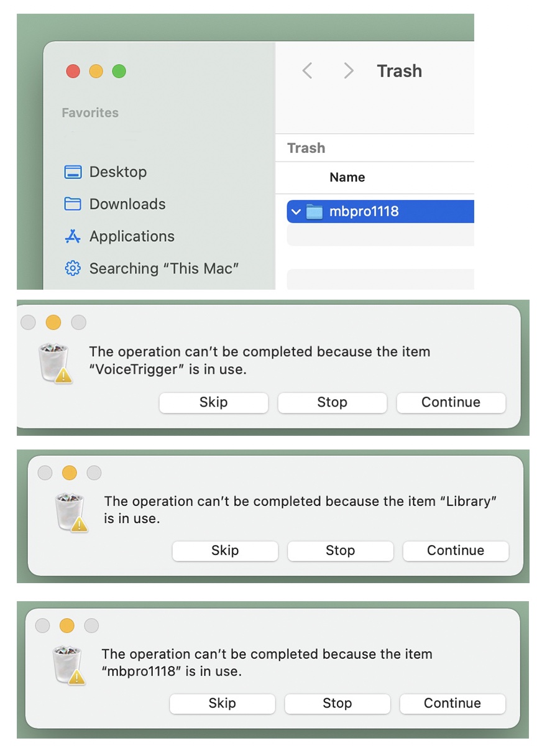The width and height of the screenshot is (542, 756).
Task: Continue past the VoiceTrigger in-use warning
Action: click(451, 402)
